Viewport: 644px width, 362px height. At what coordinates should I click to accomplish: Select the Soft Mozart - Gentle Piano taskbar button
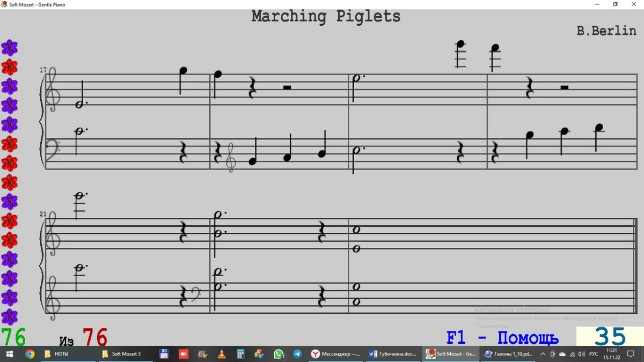coord(451,354)
